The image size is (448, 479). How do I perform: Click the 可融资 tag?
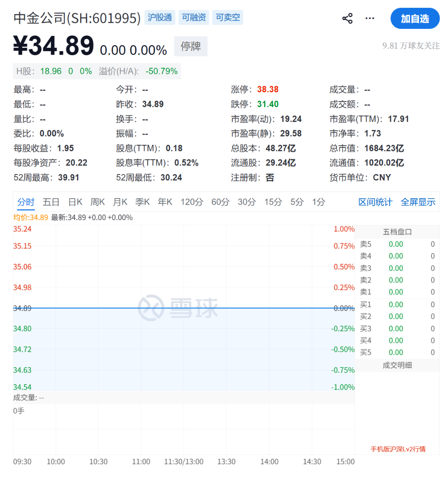click(194, 17)
